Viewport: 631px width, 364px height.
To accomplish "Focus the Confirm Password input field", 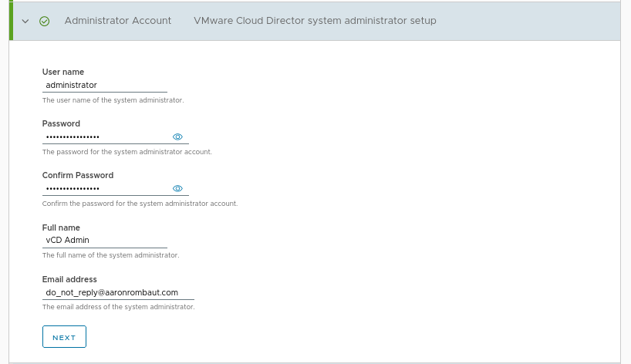I will coord(104,188).
